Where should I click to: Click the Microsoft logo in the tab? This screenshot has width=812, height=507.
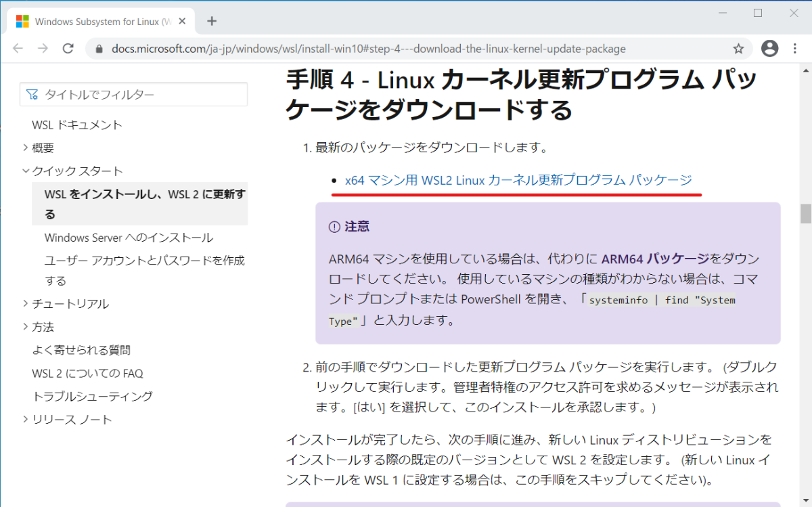(22, 22)
